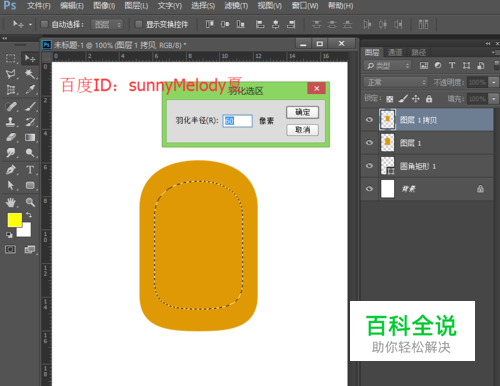Click 确定 in the feather dialog
The height and width of the screenshot is (386, 500).
point(302,112)
